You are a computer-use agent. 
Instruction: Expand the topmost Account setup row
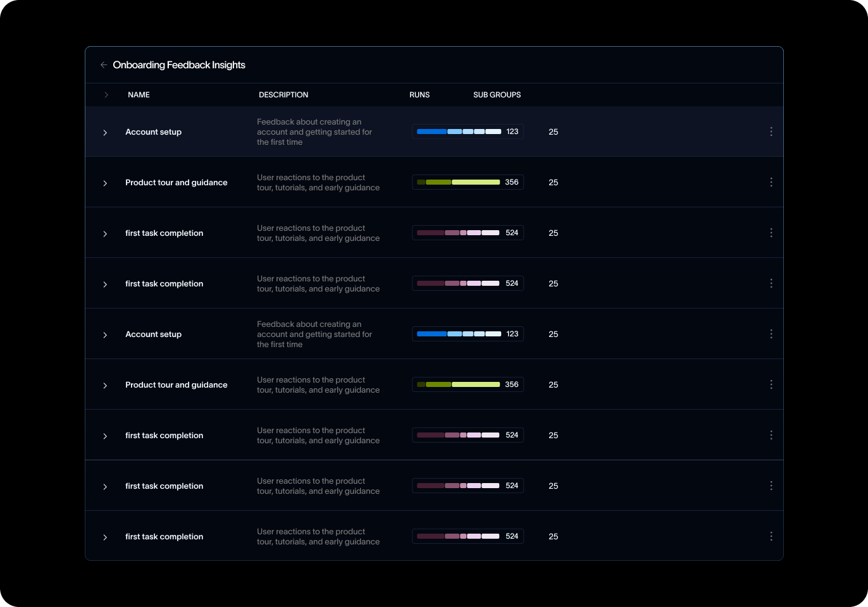pos(105,132)
